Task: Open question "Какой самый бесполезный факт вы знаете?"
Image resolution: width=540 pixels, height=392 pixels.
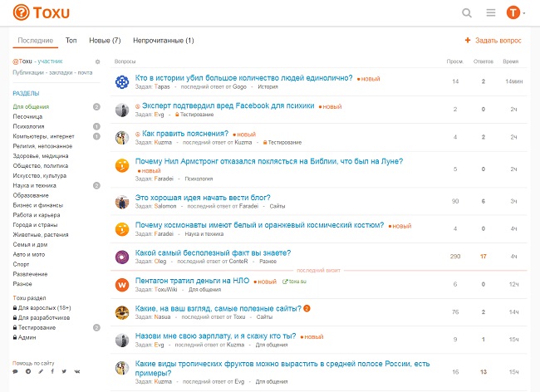Action: (213, 252)
